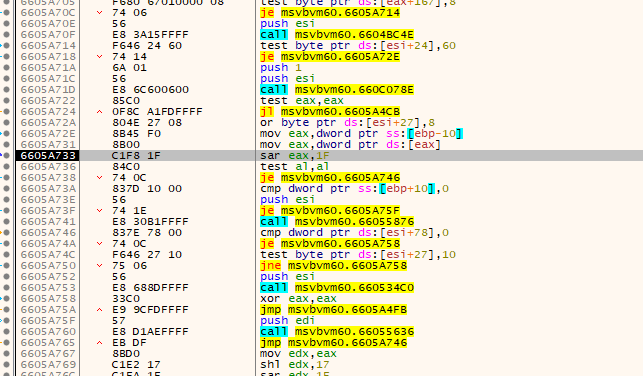Select instruction xor eax,eax
This screenshot has width=643, height=376.
[x=299, y=299]
